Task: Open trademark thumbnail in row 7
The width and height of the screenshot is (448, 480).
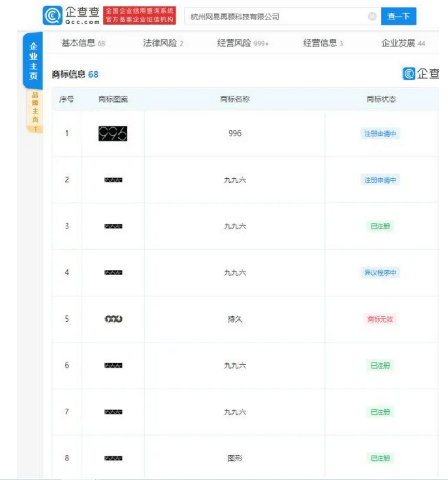Action: click(x=113, y=412)
